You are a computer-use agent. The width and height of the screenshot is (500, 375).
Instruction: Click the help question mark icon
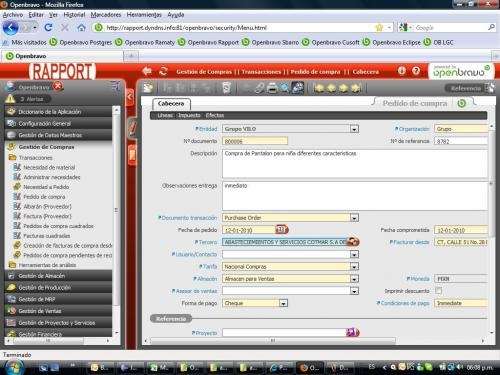pos(416,71)
